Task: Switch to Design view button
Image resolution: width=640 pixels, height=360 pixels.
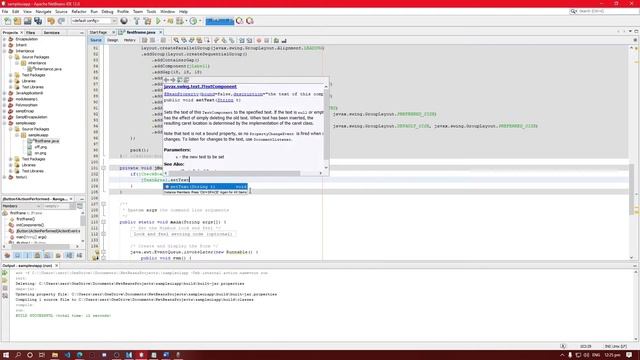Action: click(112, 40)
